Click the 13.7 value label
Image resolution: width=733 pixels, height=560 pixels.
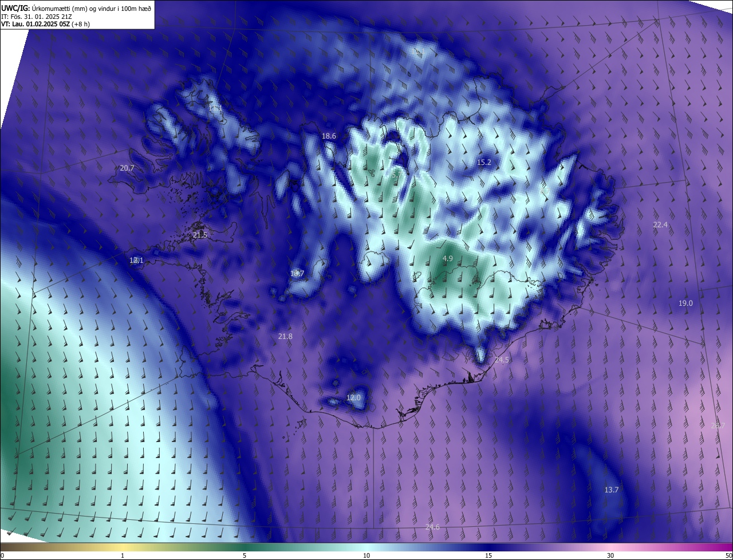[612, 490]
